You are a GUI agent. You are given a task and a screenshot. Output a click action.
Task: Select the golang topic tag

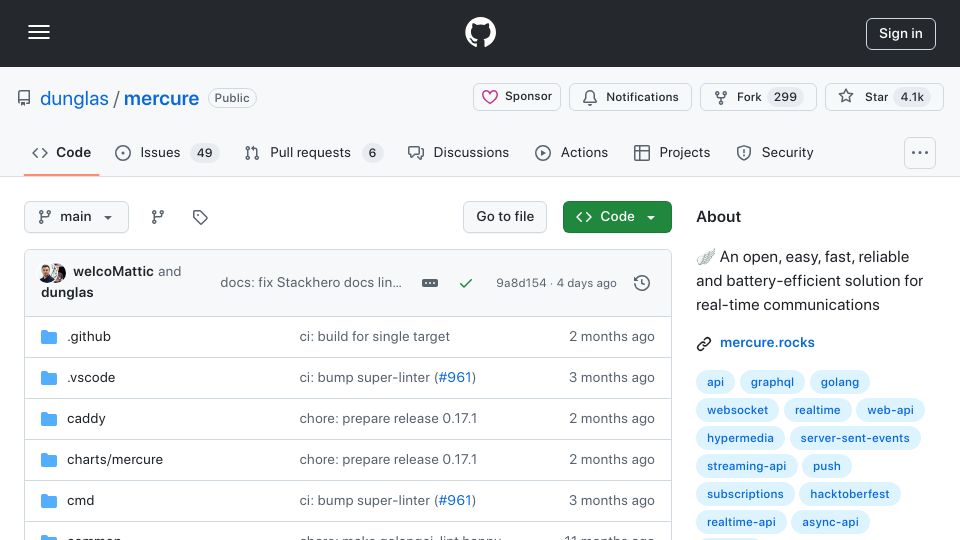click(x=839, y=382)
